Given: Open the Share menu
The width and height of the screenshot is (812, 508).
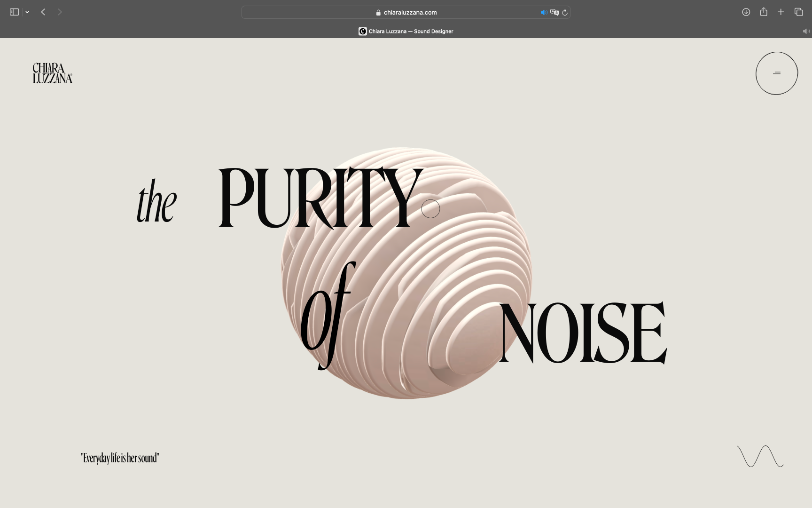Looking at the screenshot, I should click(x=764, y=12).
